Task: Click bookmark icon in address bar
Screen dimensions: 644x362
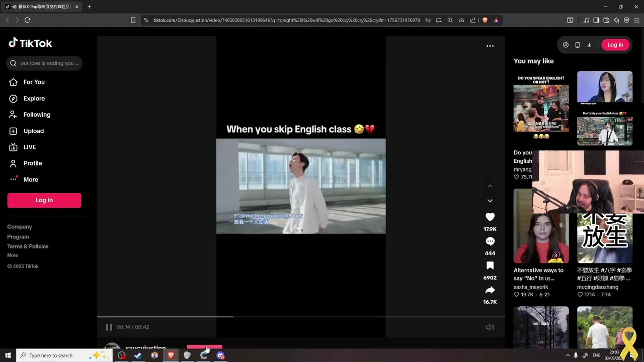Action: tap(133, 20)
